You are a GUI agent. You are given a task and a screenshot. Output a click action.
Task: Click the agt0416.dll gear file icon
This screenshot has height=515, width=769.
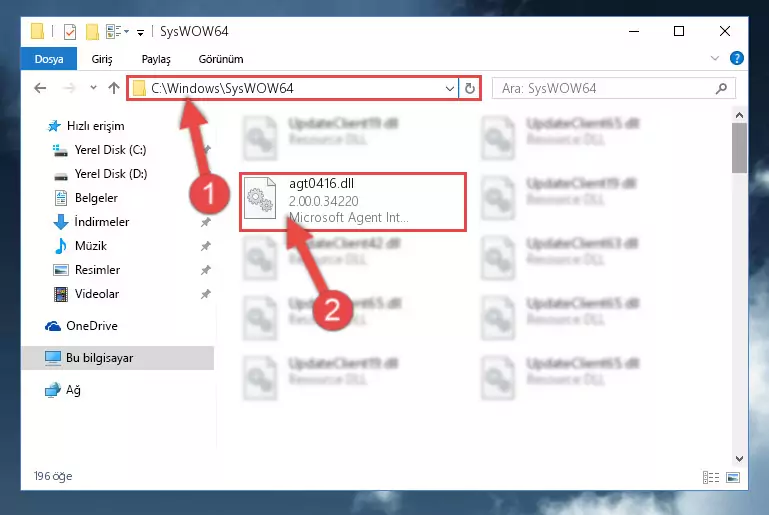(260, 198)
